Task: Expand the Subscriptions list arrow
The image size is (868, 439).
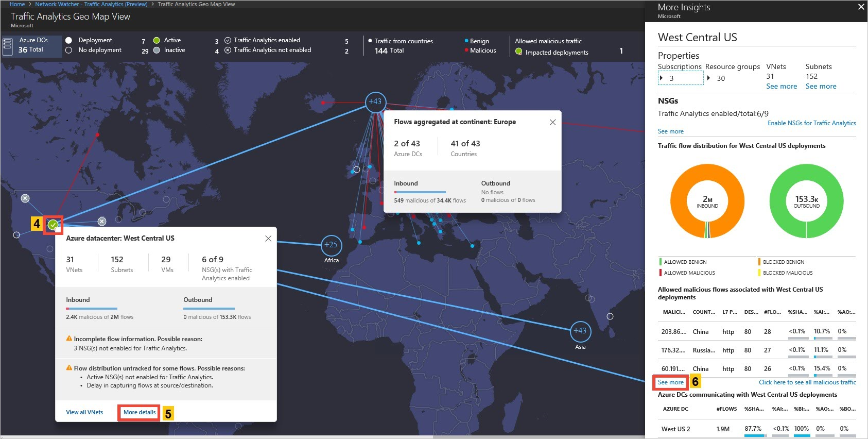Action: coord(662,78)
